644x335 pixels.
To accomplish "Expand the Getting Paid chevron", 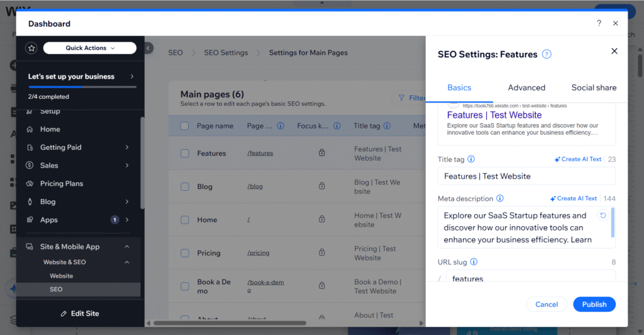I will coord(127,147).
